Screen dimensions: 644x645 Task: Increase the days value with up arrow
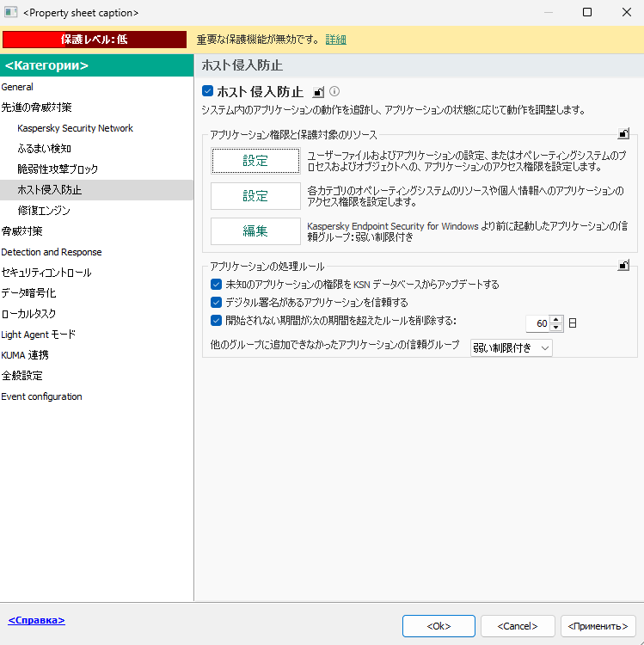coord(556,319)
